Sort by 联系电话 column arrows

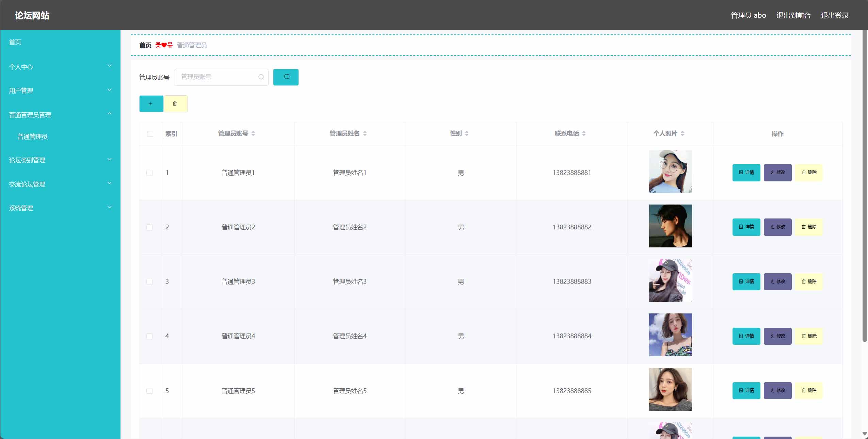(584, 133)
